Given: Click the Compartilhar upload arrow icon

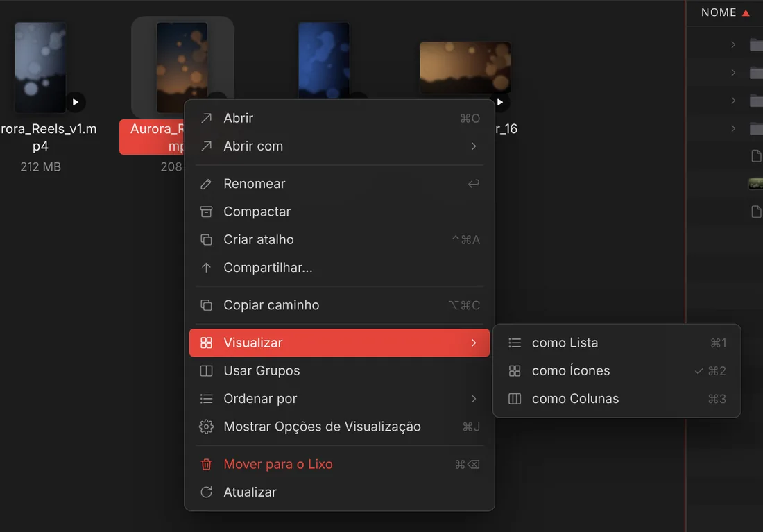Looking at the screenshot, I should coord(206,268).
